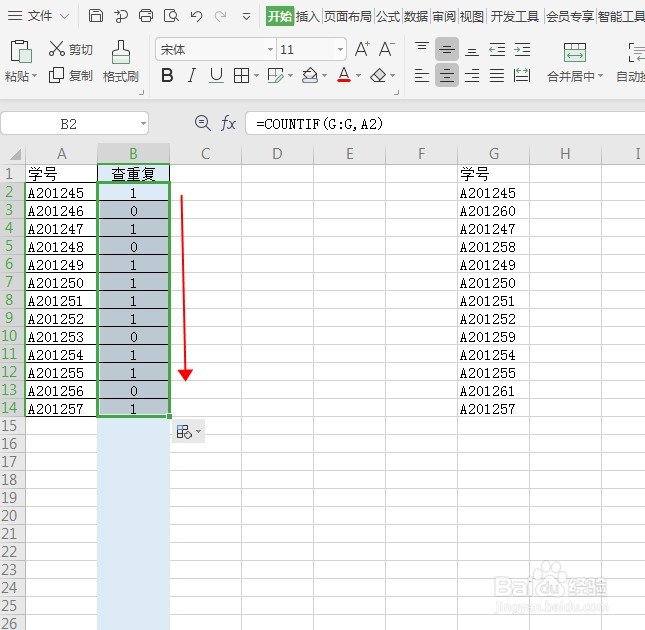Expand quick access toolbar customize arrow
The height and width of the screenshot is (630, 645).
(246, 16)
